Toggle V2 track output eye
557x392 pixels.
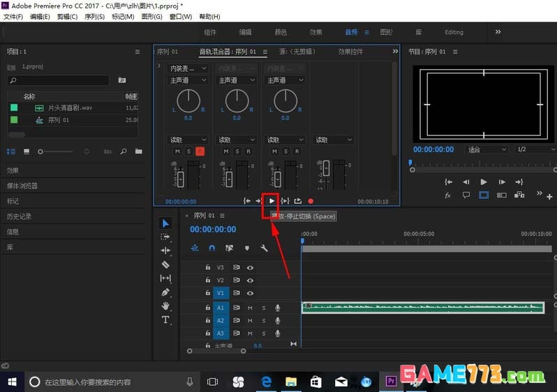250,280
